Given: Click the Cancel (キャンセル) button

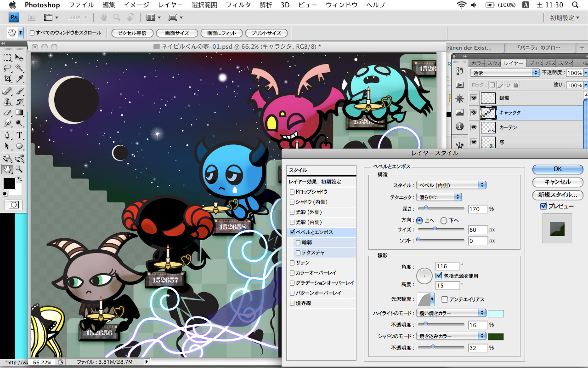Looking at the screenshot, I should [x=558, y=182].
